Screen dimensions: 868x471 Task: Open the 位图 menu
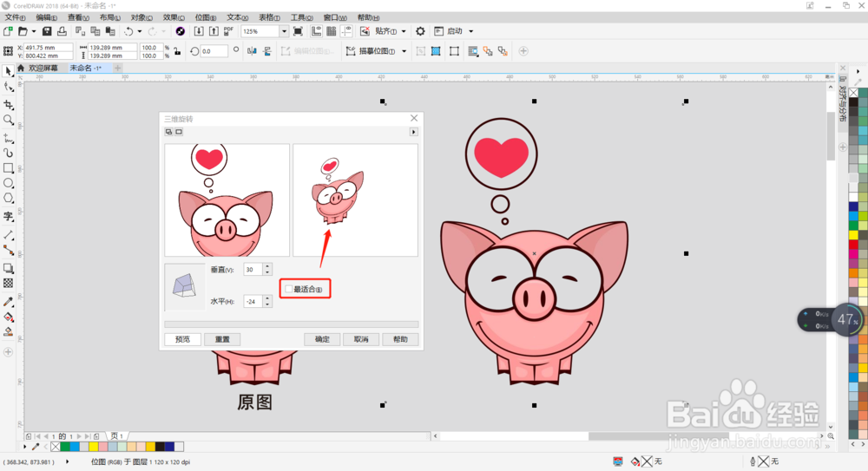(x=206, y=17)
